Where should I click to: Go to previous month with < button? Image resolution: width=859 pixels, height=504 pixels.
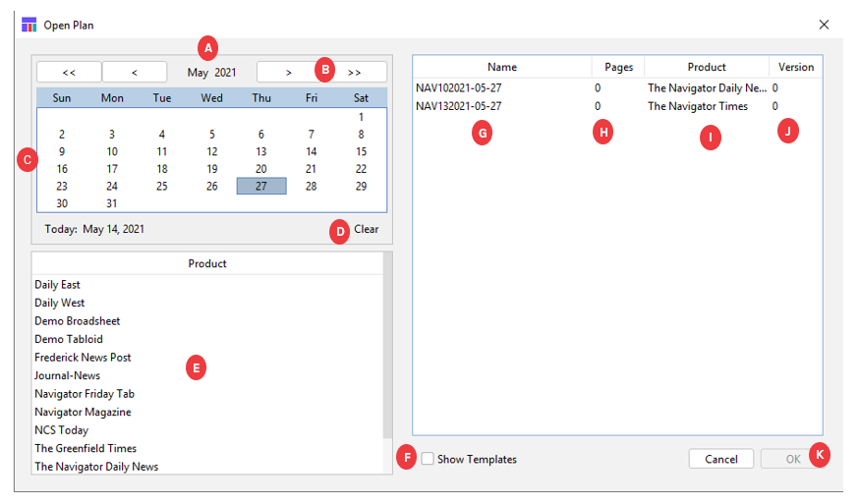tap(135, 72)
